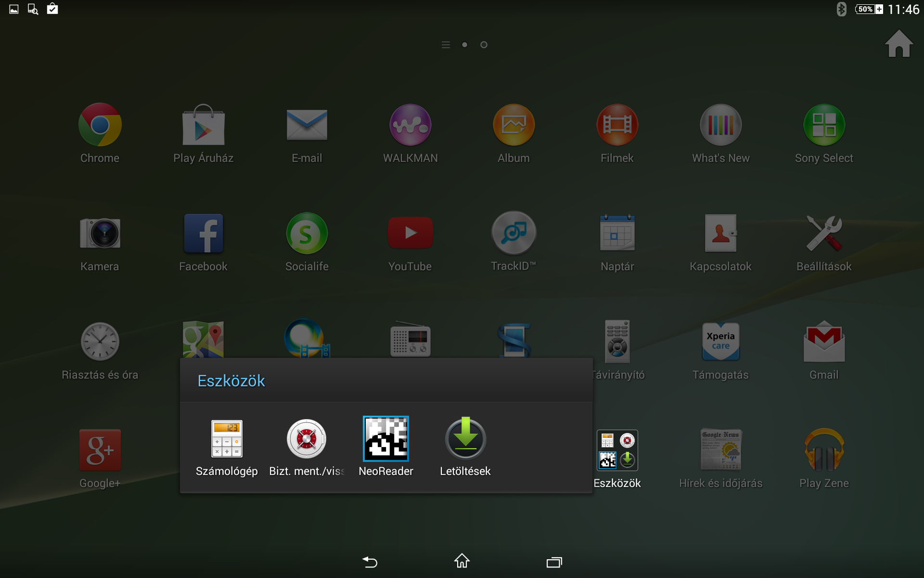Viewport: 924px width, 578px height.
Task: Open Kapcsolatok contacts app
Action: click(720, 233)
